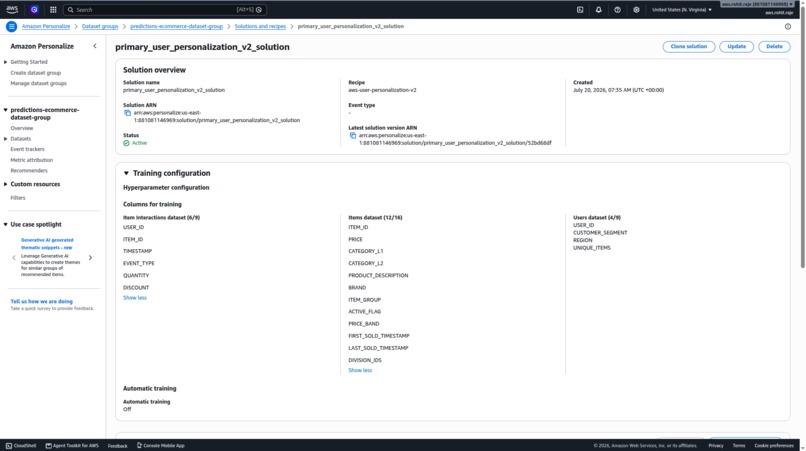Open Agent Toolkit for AWS
The height and width of the screenshot is (451, 806).
(x=72, y=445)
